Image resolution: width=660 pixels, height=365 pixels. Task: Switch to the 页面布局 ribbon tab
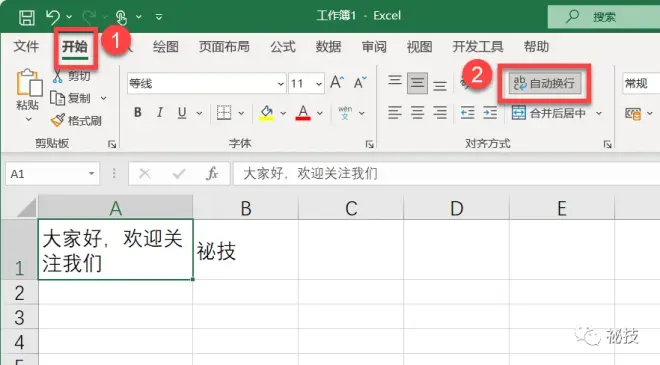224,47
